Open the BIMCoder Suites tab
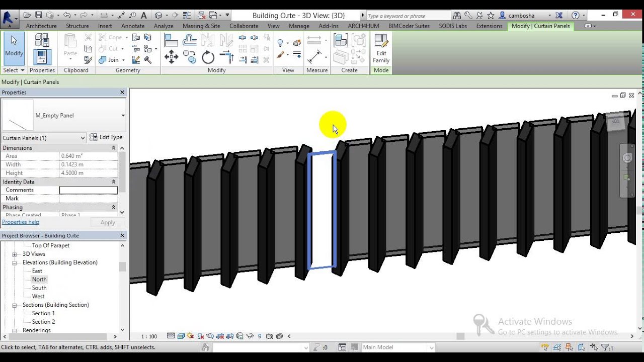The width and height of the screenshot is (644, 362). 409,26
